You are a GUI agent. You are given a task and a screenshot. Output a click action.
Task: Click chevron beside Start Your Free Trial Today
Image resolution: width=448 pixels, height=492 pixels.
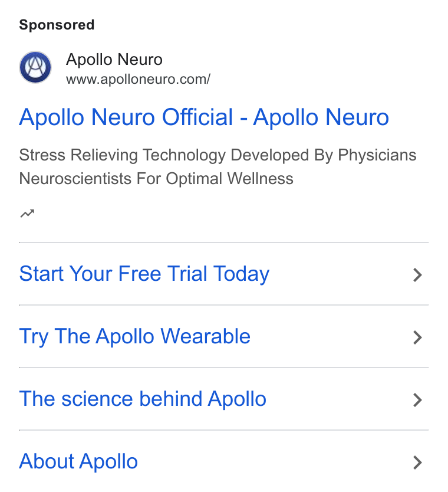[x=417, y=275]
